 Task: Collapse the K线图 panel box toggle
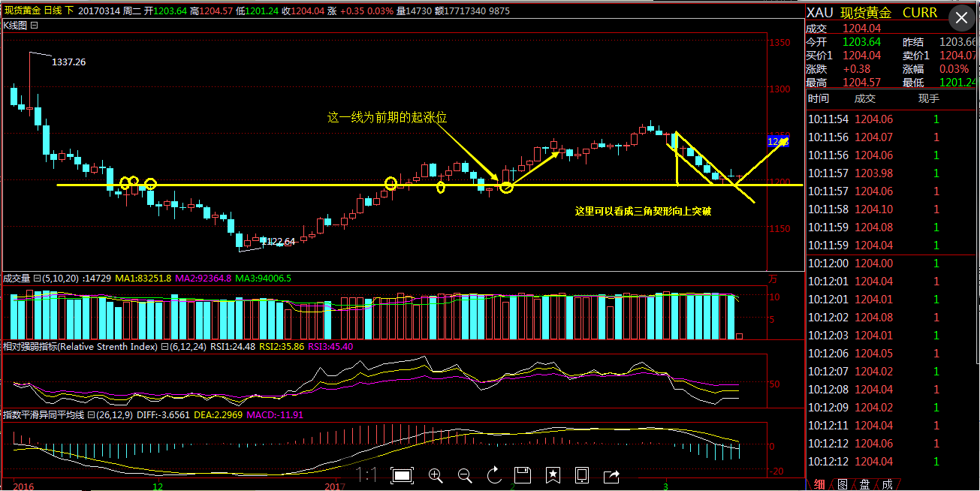34,25
